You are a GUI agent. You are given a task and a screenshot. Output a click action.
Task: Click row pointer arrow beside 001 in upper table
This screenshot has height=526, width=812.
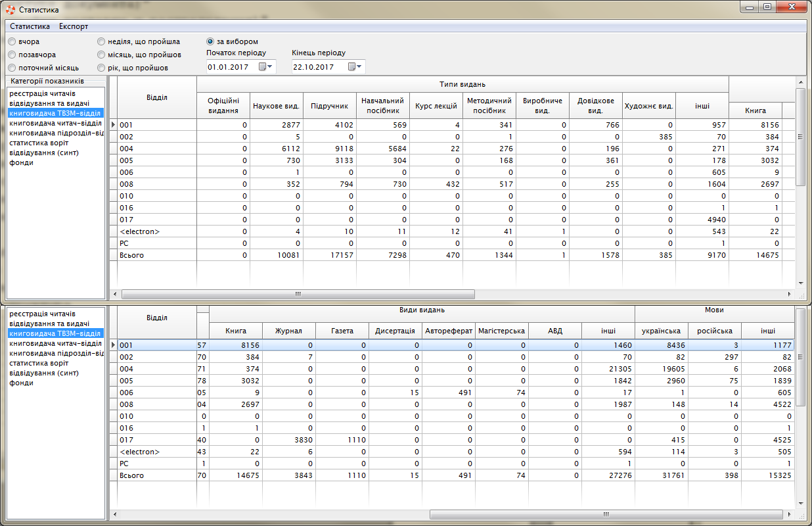point(113,125)
